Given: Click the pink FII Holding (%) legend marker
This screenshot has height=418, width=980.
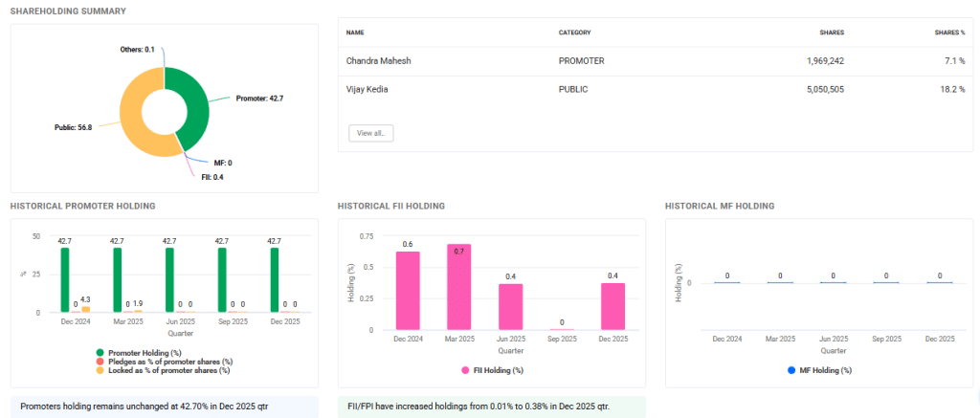Looking at the screenshot, I should [465, 369].
